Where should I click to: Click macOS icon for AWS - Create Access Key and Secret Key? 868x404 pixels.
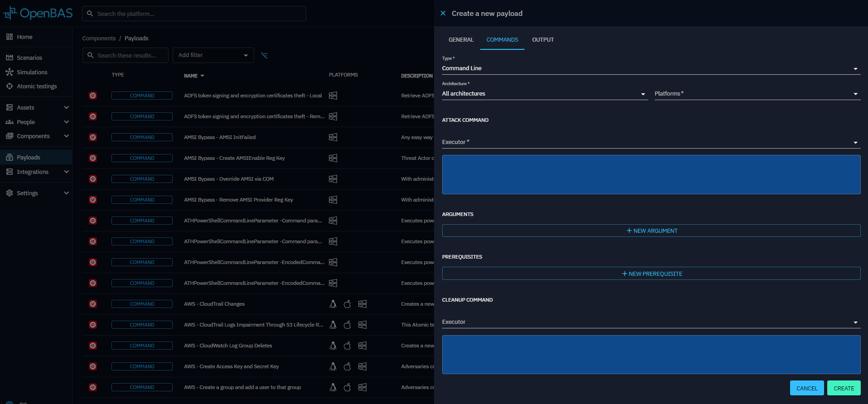pos(347,366)
